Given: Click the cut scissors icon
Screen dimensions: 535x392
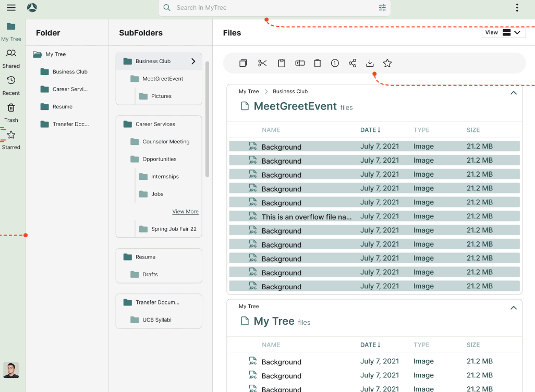Looking at the screenshot, I should [262, 63].
